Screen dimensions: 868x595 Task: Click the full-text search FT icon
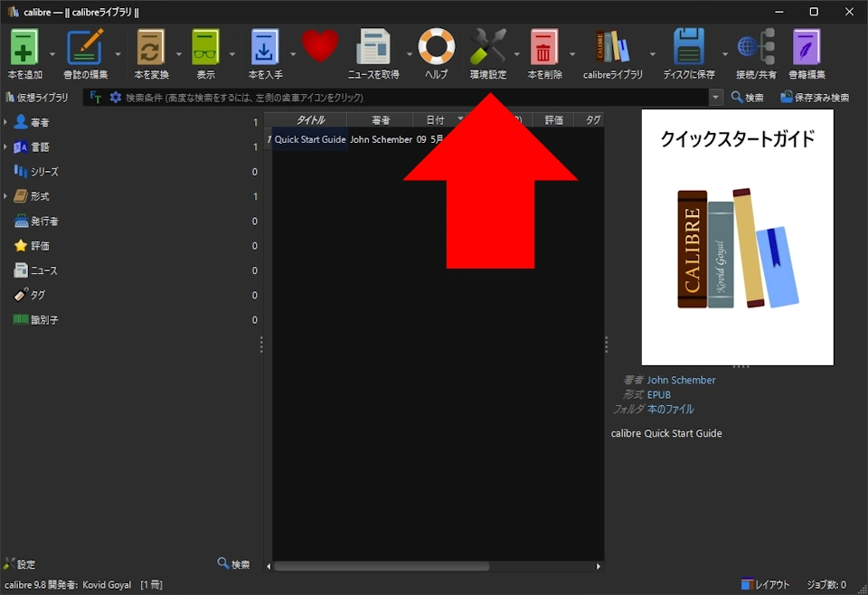95,98
